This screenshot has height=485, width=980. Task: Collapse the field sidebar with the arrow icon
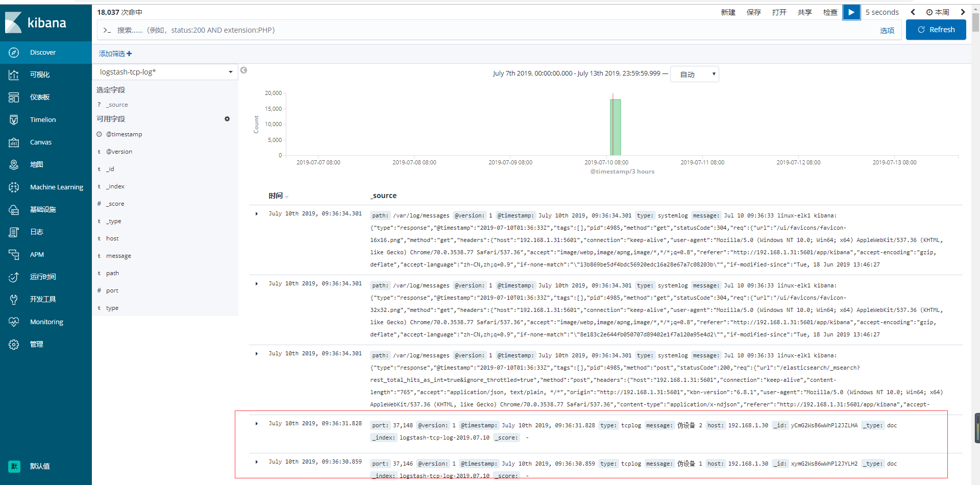tap(243, 70)
